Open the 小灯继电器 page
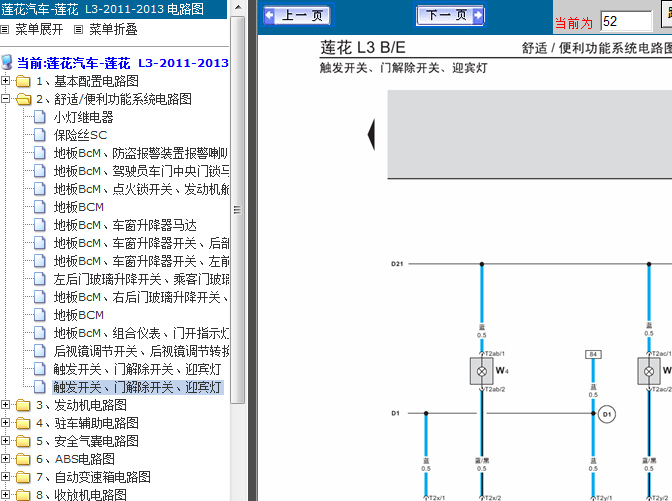The height and width of the screenshot is (501, 672). pyautogui.click(x=83, y=117)
